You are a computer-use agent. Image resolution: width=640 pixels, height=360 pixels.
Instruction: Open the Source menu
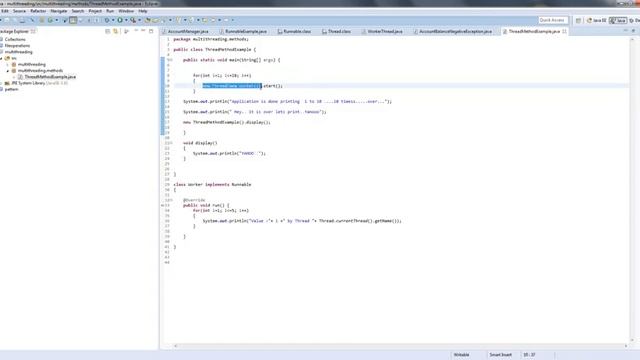tap(19, 11)
